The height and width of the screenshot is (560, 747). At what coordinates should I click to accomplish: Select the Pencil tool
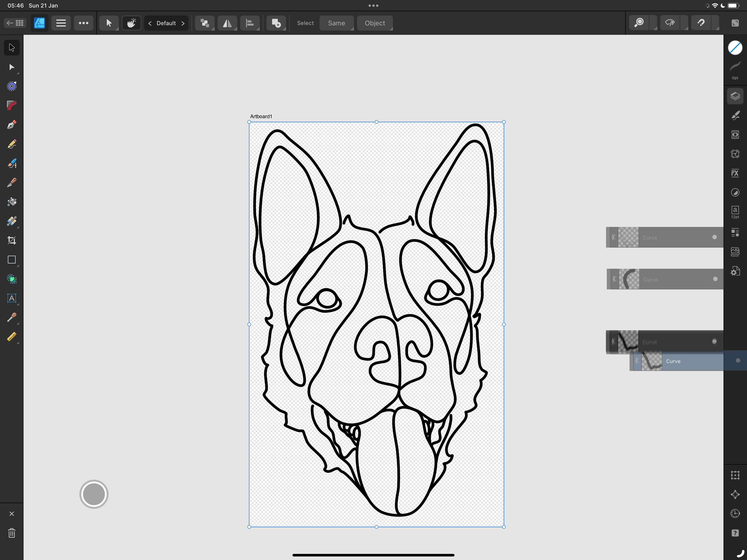tap(12, 144)
